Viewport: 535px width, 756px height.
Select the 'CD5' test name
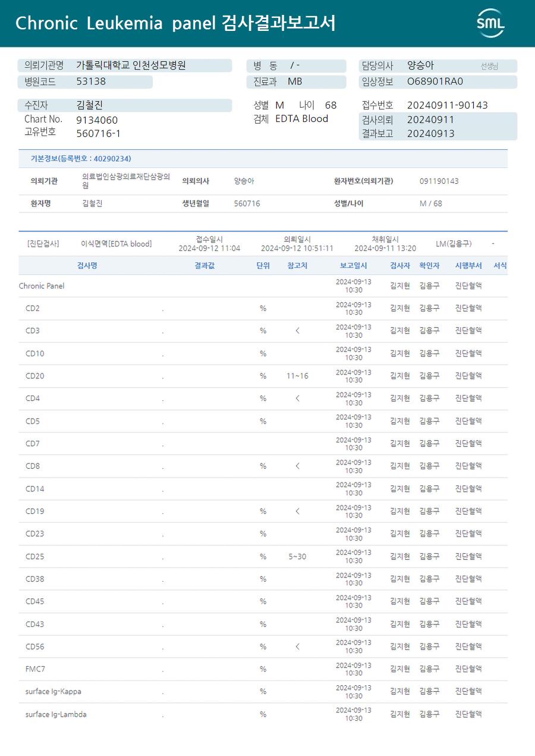coord(33,421)
